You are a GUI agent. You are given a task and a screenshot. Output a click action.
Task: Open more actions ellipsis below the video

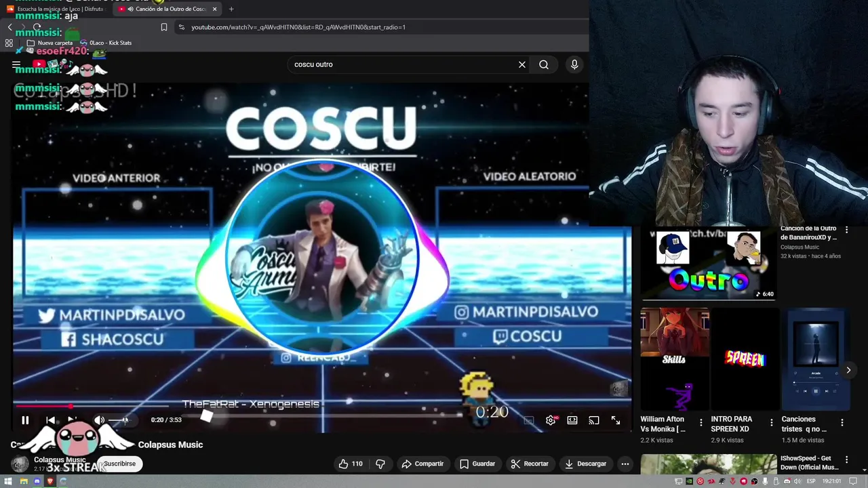tap(625, 464)
